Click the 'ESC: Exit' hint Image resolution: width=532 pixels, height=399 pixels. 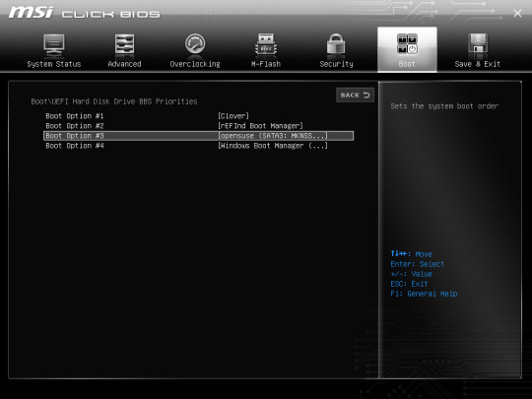point(409,284)
